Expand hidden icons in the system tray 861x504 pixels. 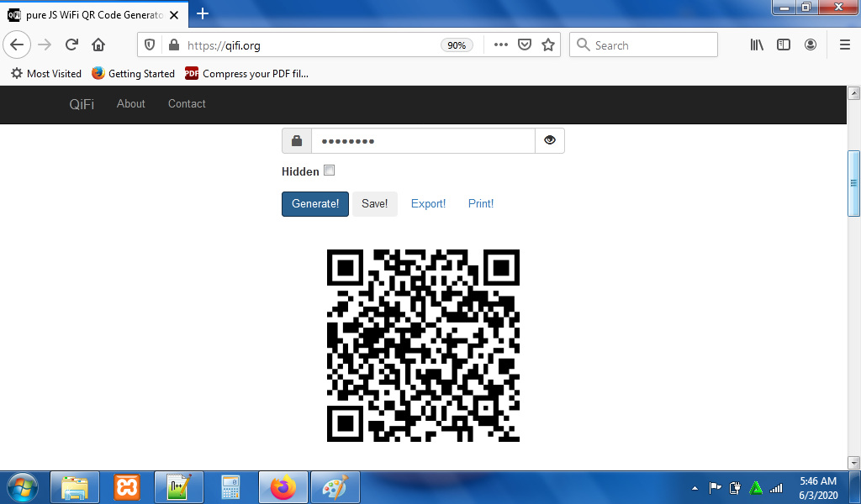coord(694,487)
